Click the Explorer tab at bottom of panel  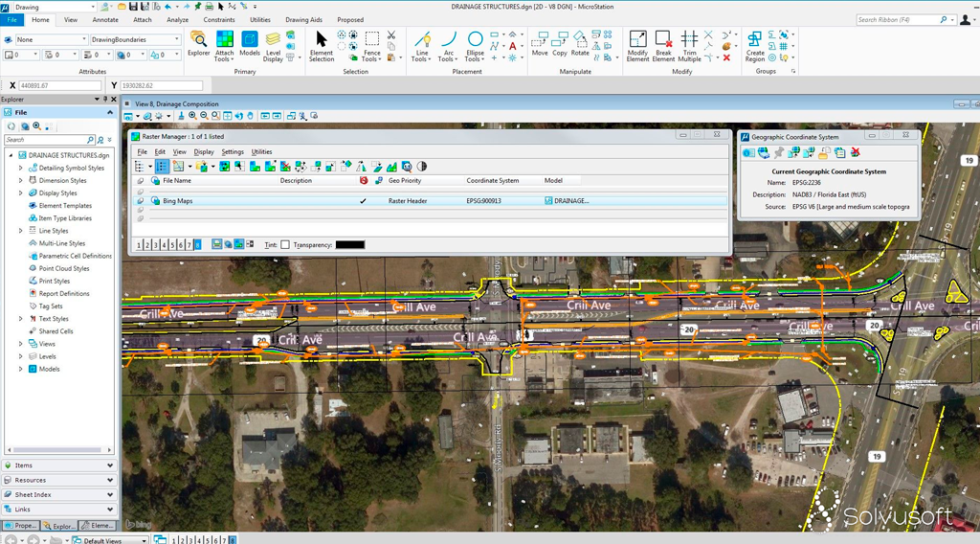tap(60, 526)
